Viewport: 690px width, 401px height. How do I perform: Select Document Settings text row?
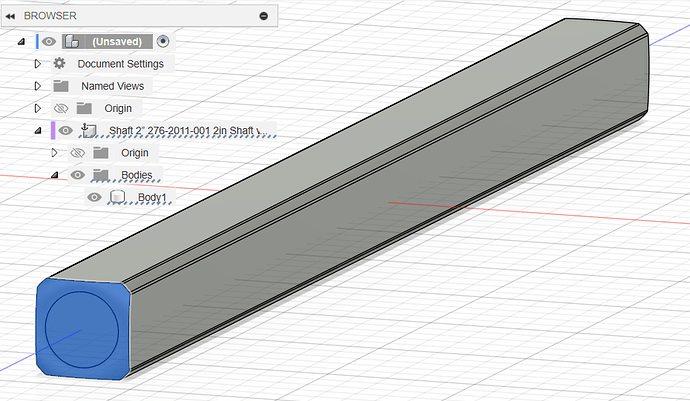tap(121, 64)
